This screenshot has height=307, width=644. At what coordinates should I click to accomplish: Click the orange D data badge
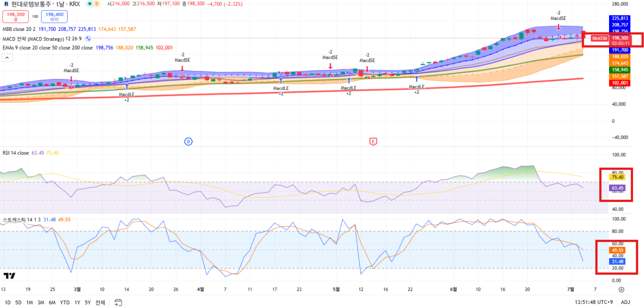[98, 4]
